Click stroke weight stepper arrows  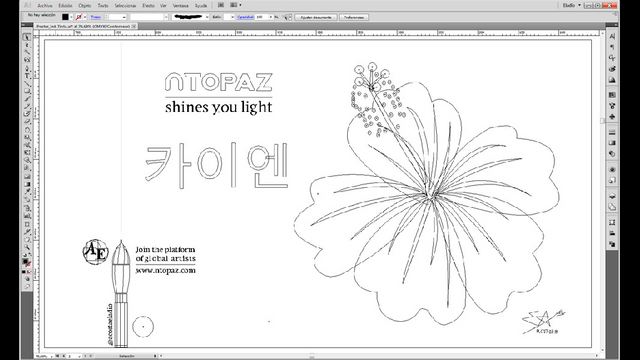tap(107, 17)
